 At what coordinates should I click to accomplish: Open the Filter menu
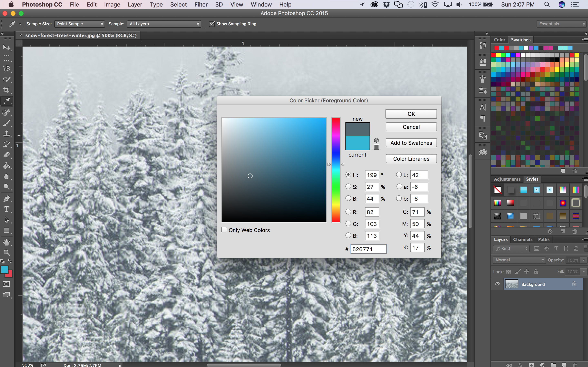coord(201,4)
